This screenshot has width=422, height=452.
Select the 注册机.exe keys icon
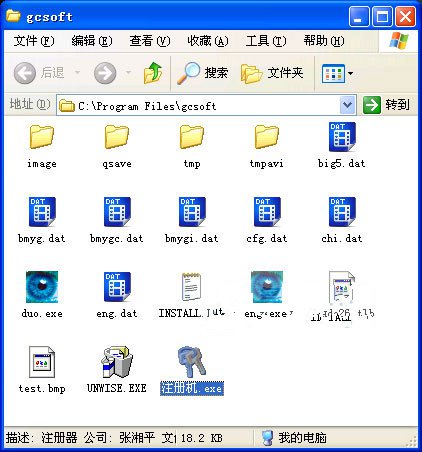pyautogui.click(x=191, y=362)
